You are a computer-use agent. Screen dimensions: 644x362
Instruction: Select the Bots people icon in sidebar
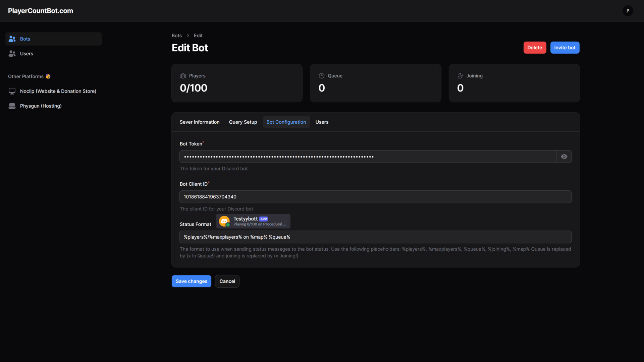(12, 39)
